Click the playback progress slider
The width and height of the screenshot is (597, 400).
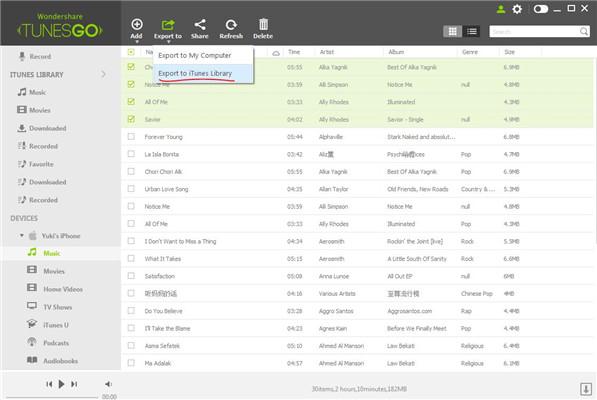point(52,397)
